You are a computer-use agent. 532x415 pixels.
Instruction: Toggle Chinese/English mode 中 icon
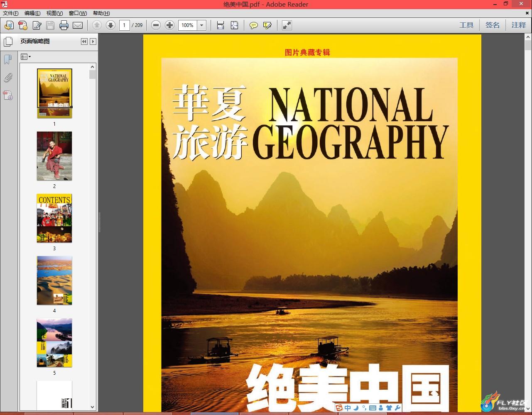[x=348, y=408]
